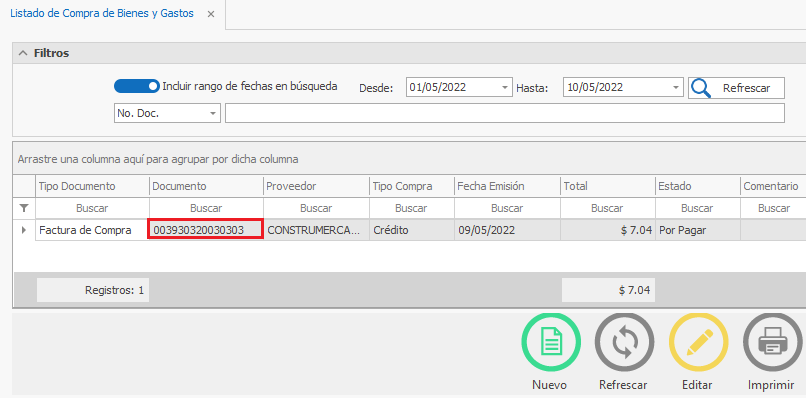Screen dimensions: 806x398
Task: Click the green Nuevo document icon
Action: [551, 342]
